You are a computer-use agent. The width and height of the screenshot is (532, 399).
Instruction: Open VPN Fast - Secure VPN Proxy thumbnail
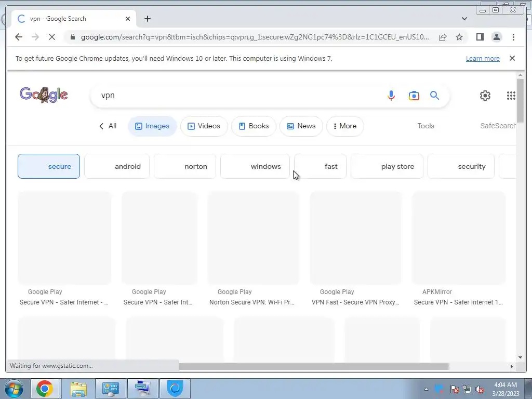[355, 238]
